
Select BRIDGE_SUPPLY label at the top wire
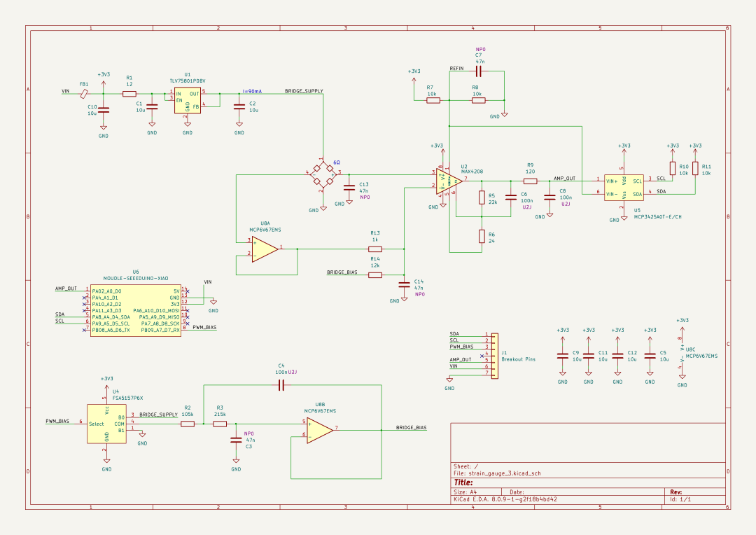point(304,91)
